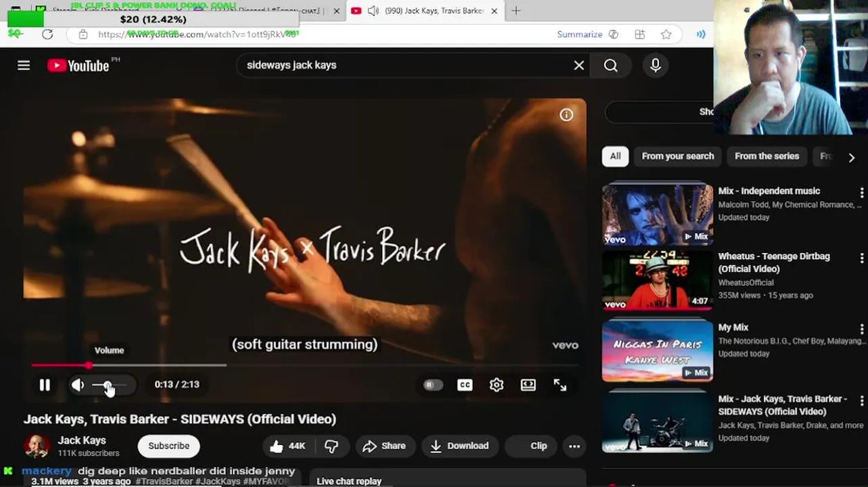This screenshot has height=487, width=868.
Task: Mute the tab via its speaker icon
Action: point(372,11)
